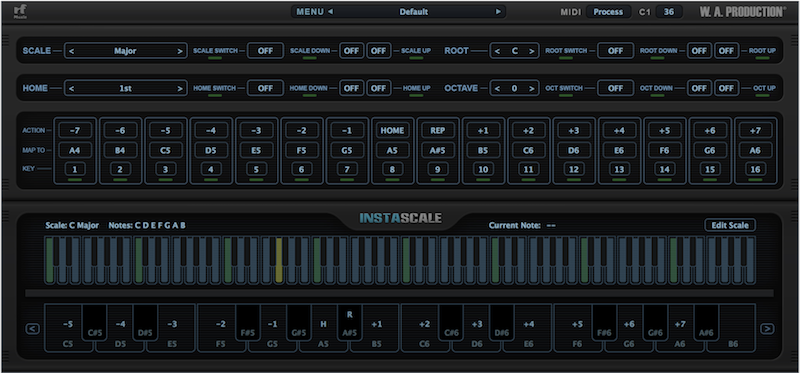Click the horizontal bar under the keyboard overview
This screenshot has height=373, width=800.
click(x=399, y=293)
